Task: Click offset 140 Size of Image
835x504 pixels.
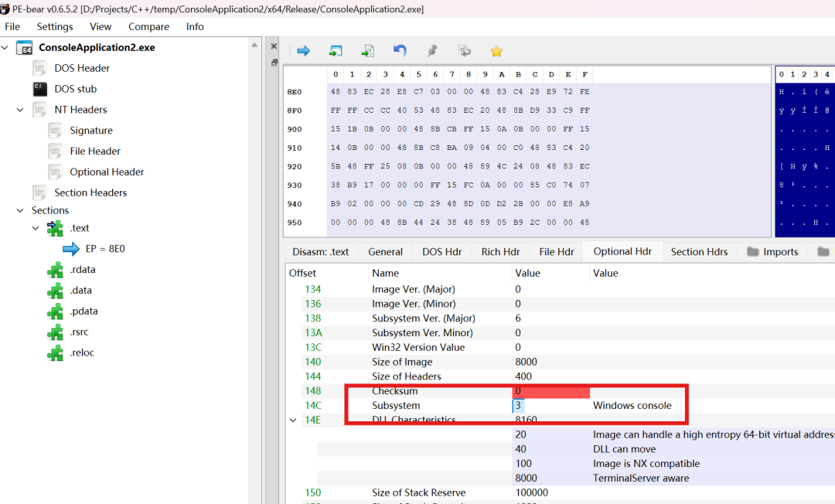Action: click(x=312, y=362)
